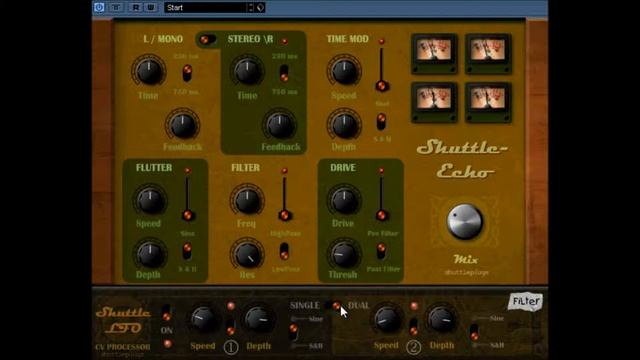Toggle the plugin power bypass button

coord(99,7)
